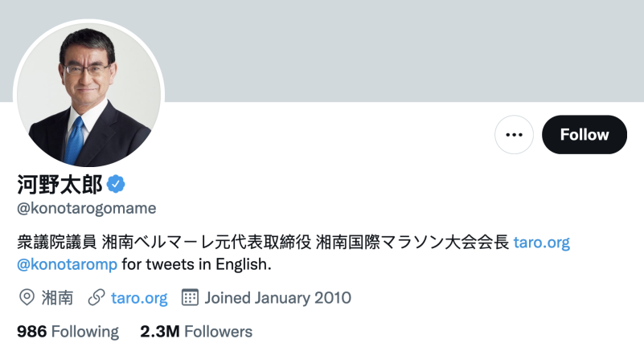The height and width of the screenshot is (351, 644).
Task: Visit taro.org website next to chain icon
Action: (140, 298)
